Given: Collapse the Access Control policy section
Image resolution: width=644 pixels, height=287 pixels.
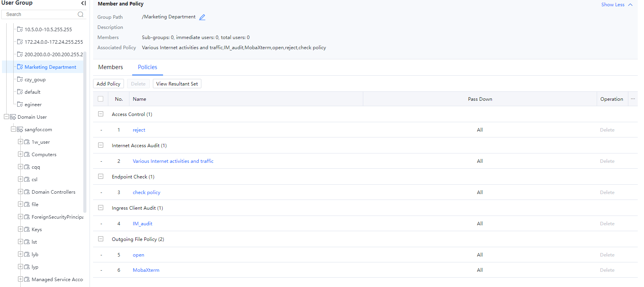Looking at the screenshot, I should tap(100, 114).
